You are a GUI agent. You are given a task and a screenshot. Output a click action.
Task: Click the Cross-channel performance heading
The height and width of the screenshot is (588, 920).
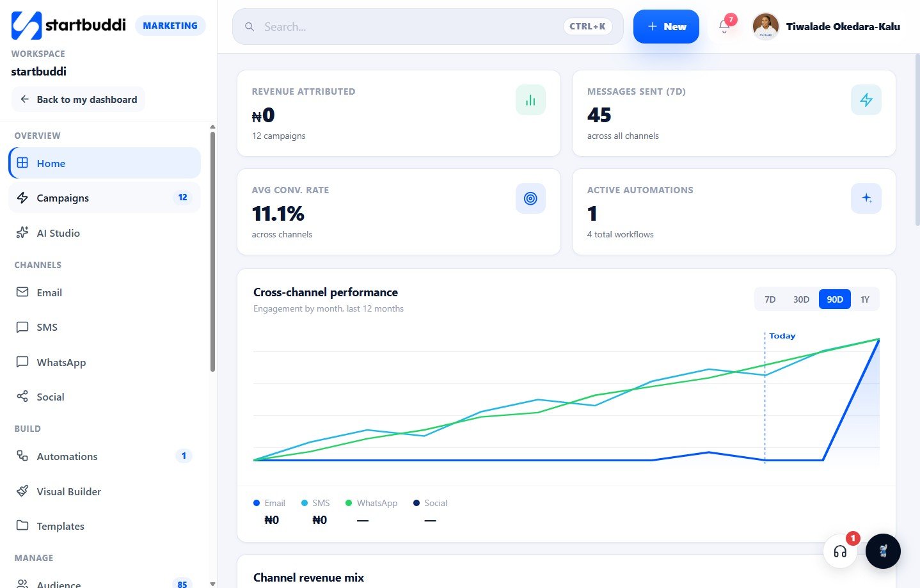(x=326, y=292)
